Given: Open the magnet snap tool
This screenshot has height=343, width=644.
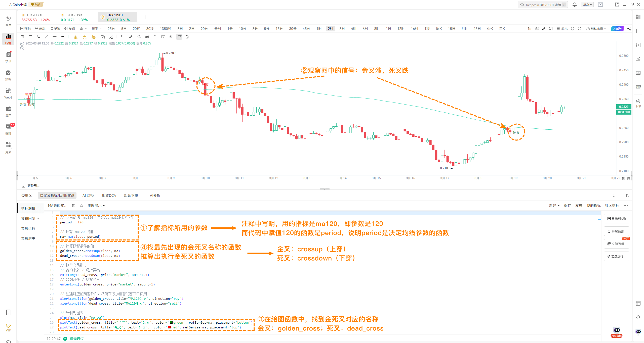Looking at the screenshot, I should 171,37.
